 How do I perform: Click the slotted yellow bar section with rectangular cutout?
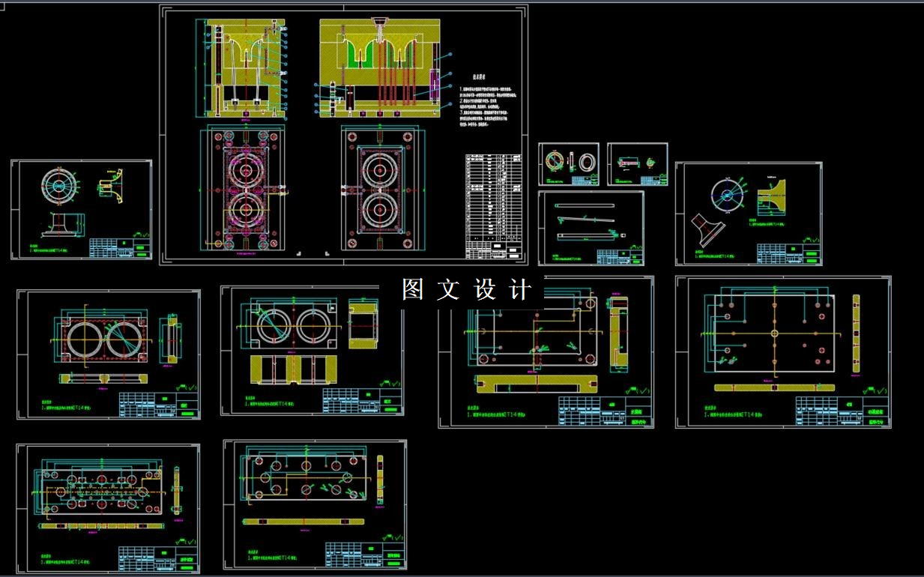(537, 384)
